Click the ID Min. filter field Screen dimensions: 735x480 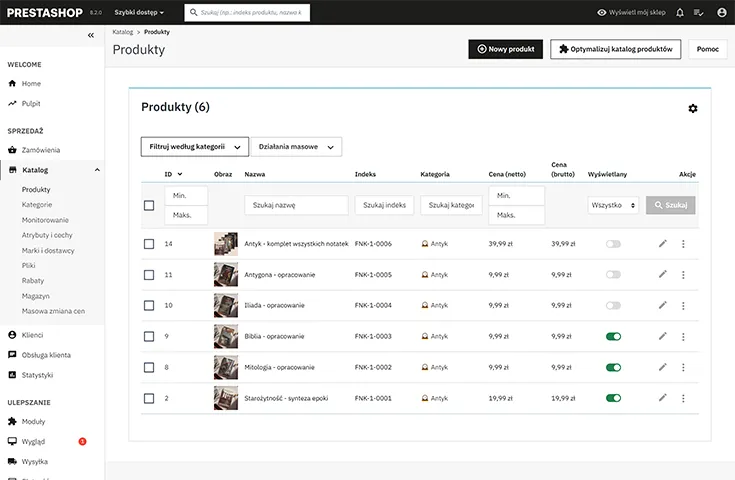click(x=186, y=195)
